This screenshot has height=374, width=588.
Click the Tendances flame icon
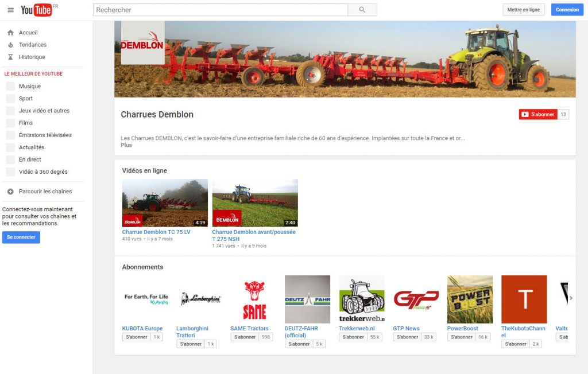(10, 45)
